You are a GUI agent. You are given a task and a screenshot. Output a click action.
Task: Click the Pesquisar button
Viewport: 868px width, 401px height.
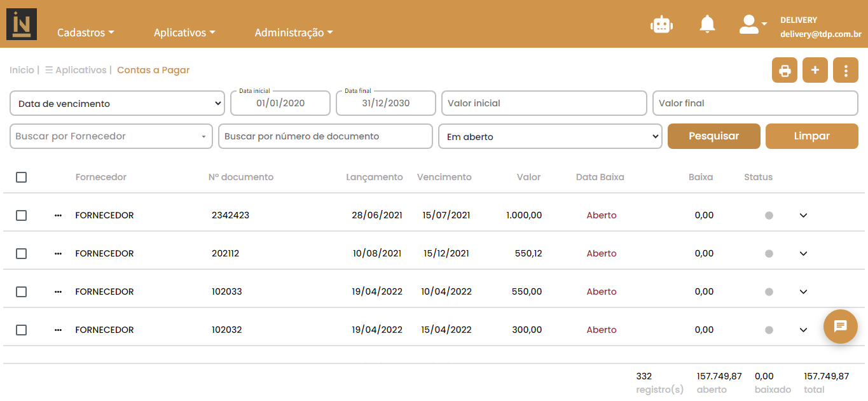714,136
